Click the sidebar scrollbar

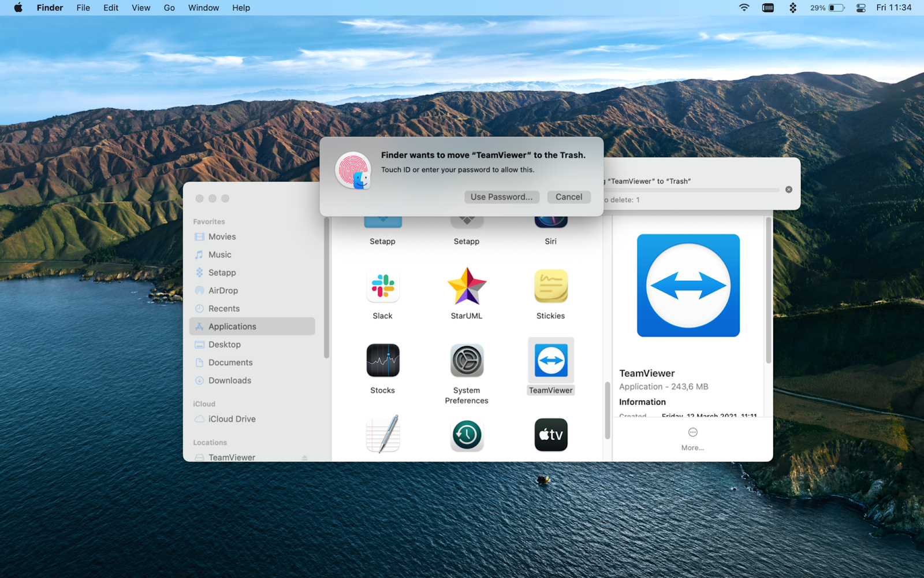pos(326,288)
